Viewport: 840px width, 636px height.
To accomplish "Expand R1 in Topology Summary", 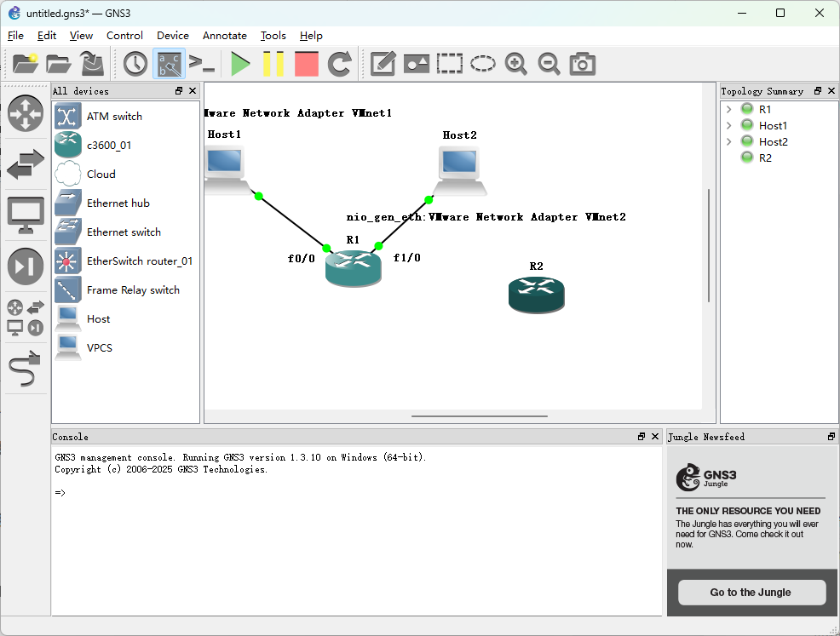I will coord(729,109).
